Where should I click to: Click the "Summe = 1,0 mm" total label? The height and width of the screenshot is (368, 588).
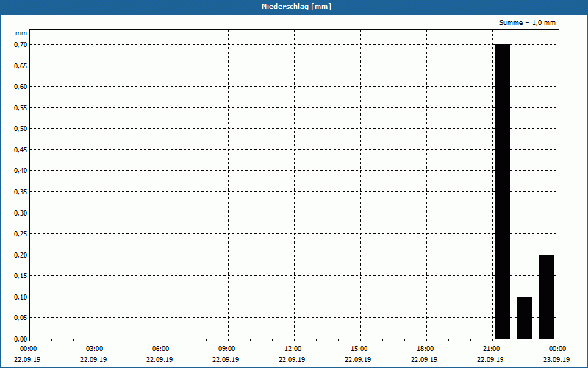coord(527,23)
